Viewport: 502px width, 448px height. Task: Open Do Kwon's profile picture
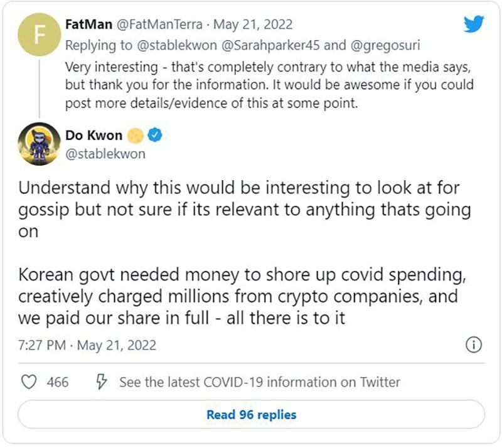tap(39, 144)
